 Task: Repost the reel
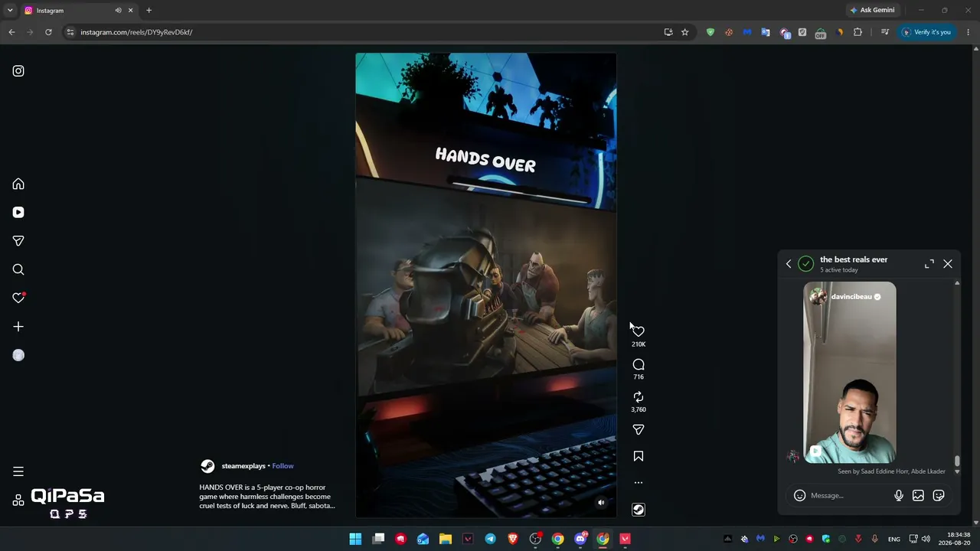639,397
